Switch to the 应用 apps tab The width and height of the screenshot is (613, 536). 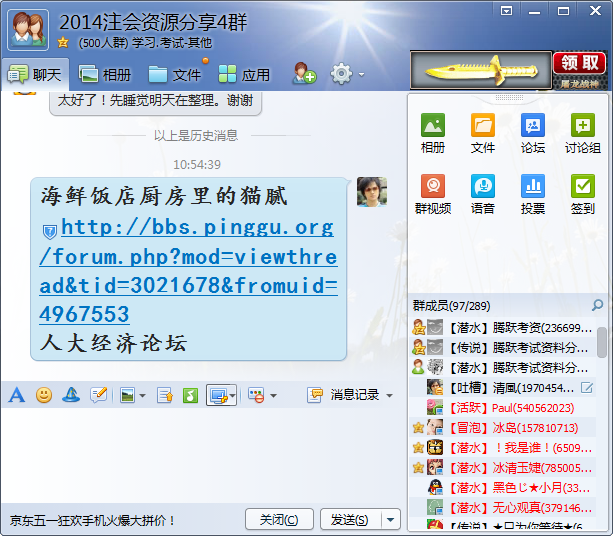[x=244, y=74]
